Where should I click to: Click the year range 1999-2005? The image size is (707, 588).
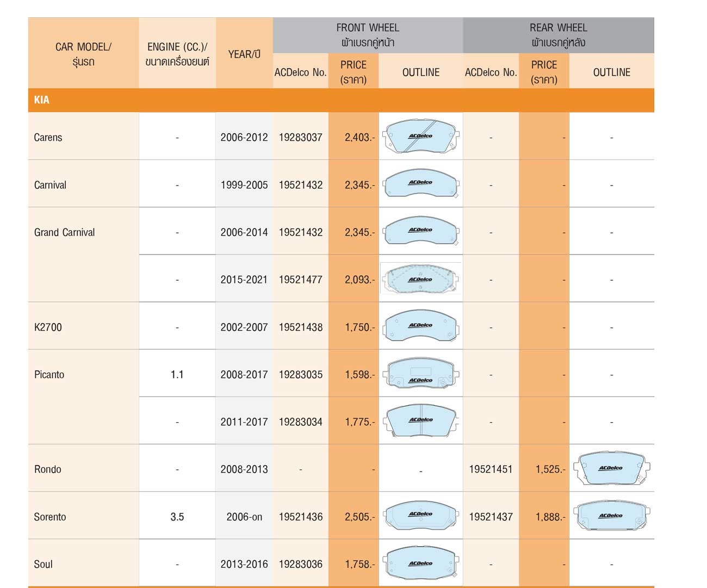(x=244, y=185)
